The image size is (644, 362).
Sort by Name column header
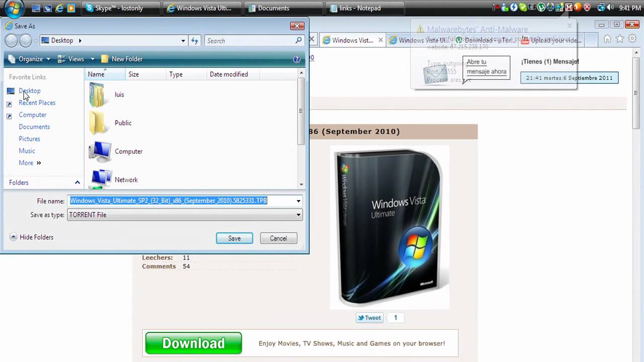(105, 74)
